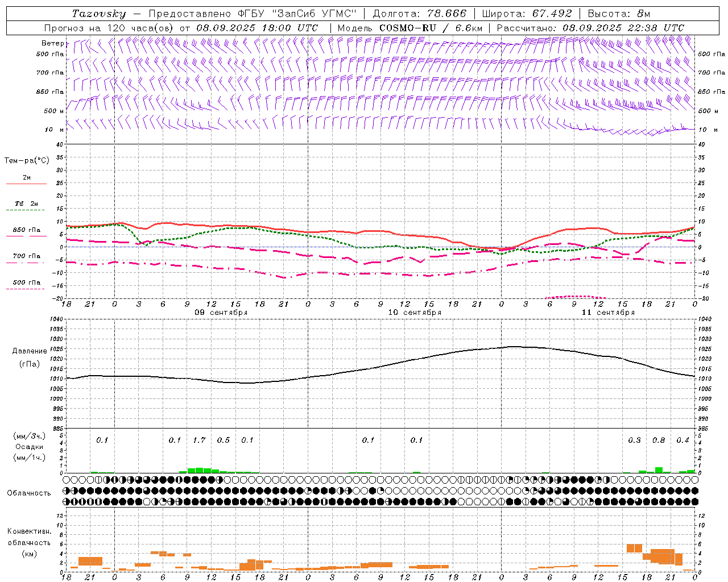
Task: Click the solid red line under the '2м' legend entry
Action: pos(26,184)
